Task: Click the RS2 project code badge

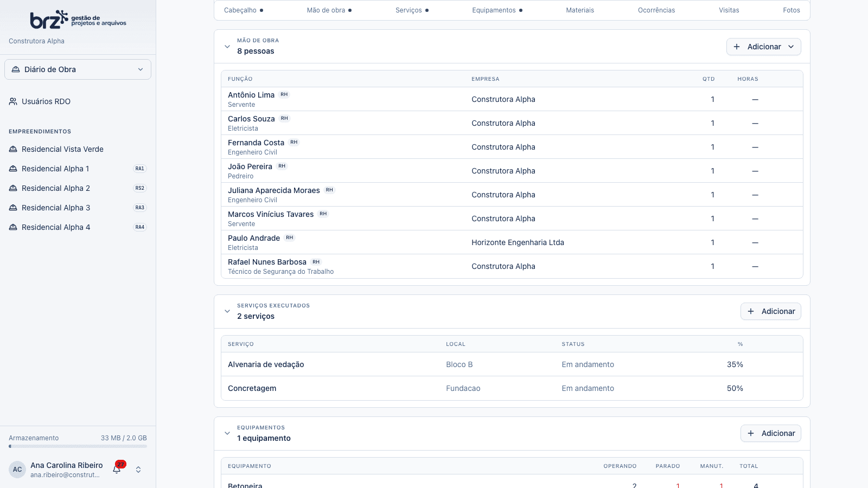Action: (140, 188)
